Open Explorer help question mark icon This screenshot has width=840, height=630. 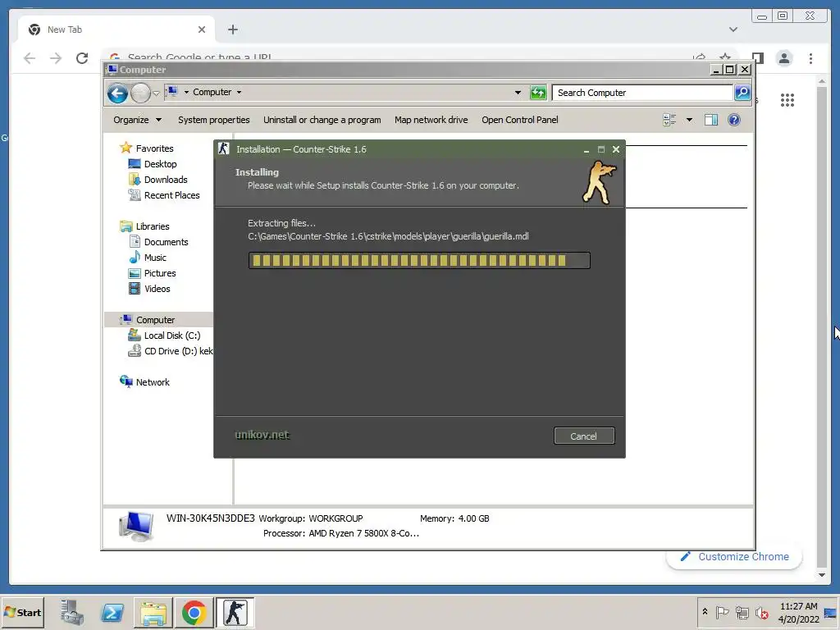734,120
